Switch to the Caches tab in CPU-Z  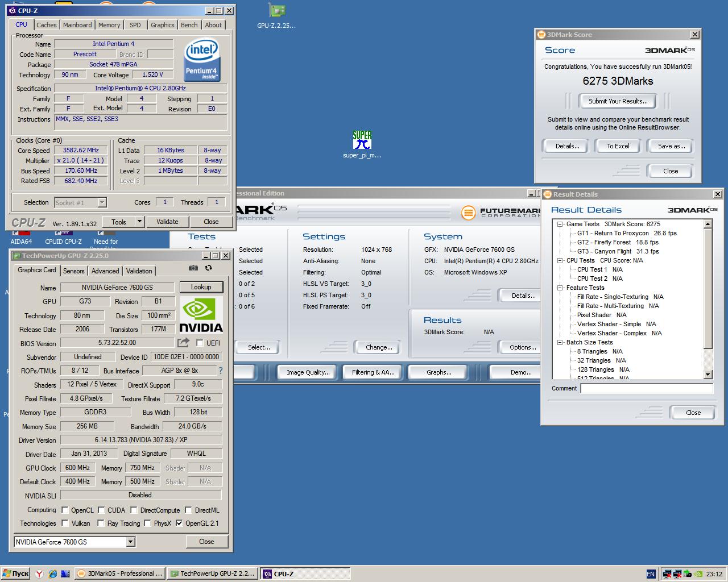point(47,25)
